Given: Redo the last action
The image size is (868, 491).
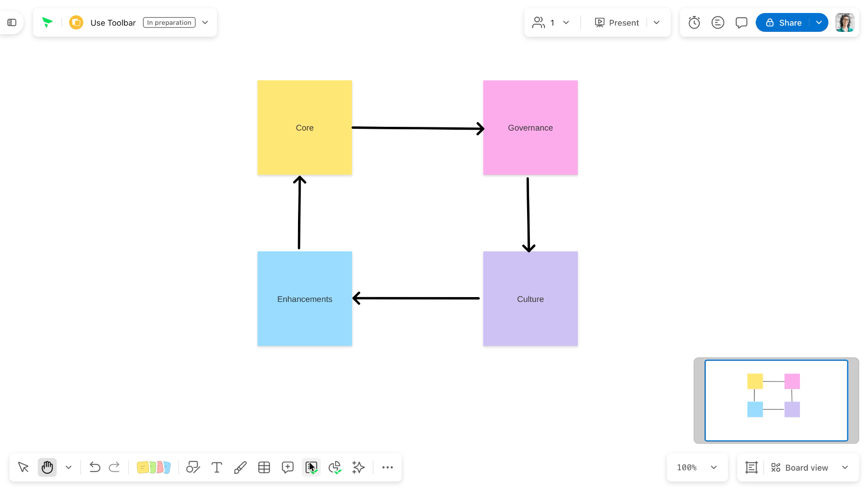Looking at the screenshot, I should tap(114, 467).
